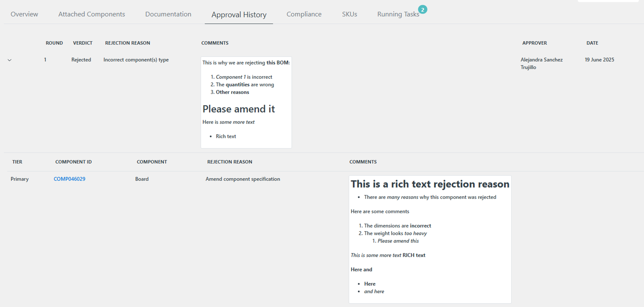The image size is (644, 307).
Task: Open the Compliance tab
Action: click(304, 14)
